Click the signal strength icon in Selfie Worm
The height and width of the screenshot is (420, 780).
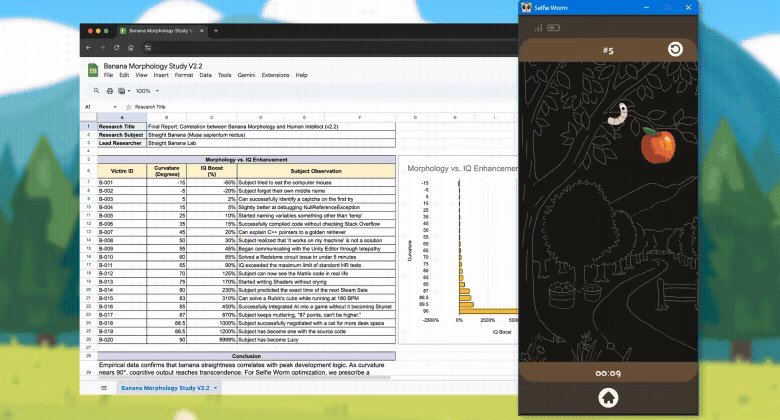click(538, 28)
